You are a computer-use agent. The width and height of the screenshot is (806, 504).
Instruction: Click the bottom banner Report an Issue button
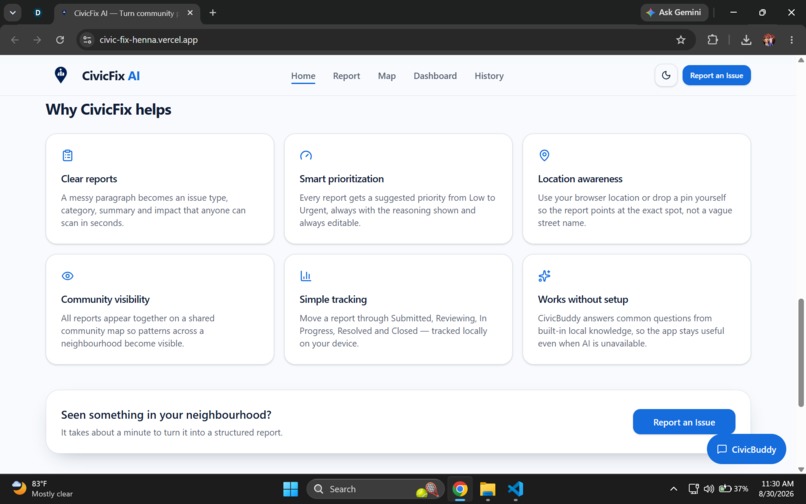click(684, 422)
